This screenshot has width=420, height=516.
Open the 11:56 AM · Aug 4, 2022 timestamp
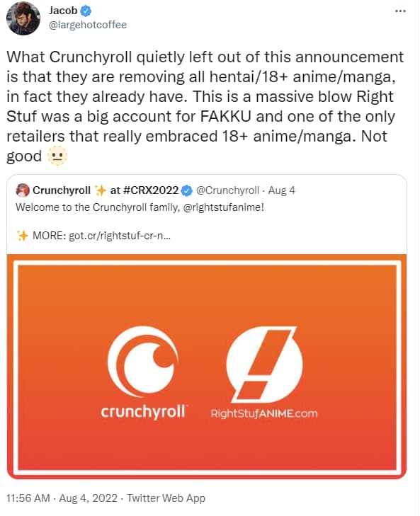point(62,498)
